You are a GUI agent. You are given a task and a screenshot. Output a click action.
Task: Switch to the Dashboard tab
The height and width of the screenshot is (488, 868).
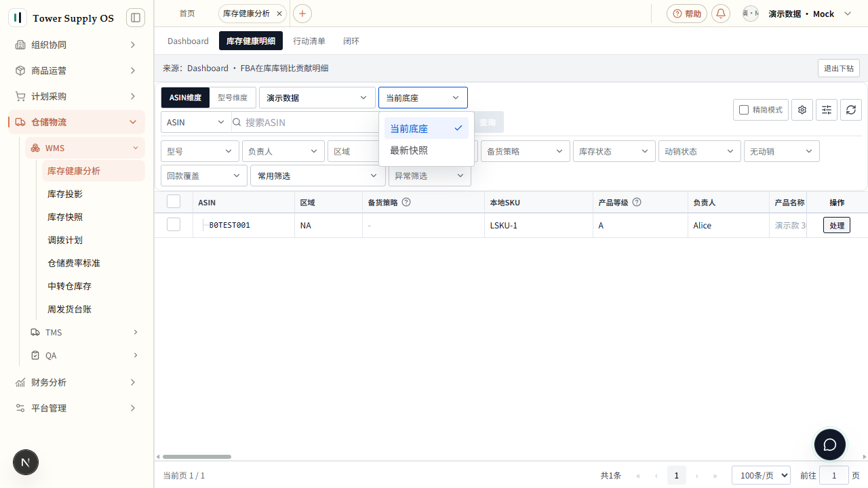[188, 41]
